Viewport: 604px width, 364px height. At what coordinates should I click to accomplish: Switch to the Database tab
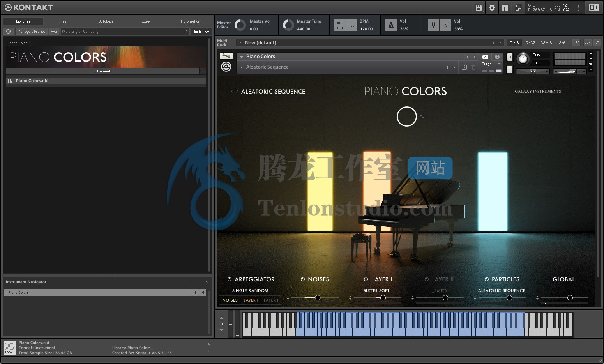click(106, 21)
